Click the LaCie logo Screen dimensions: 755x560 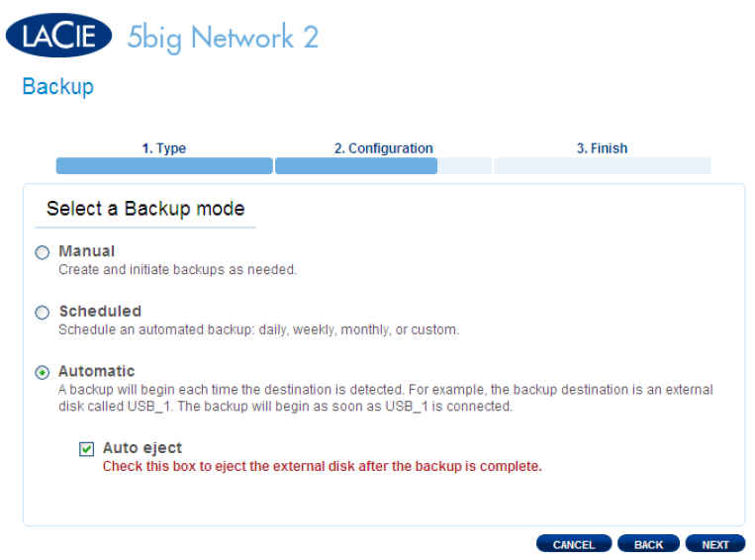pos(58,36)
